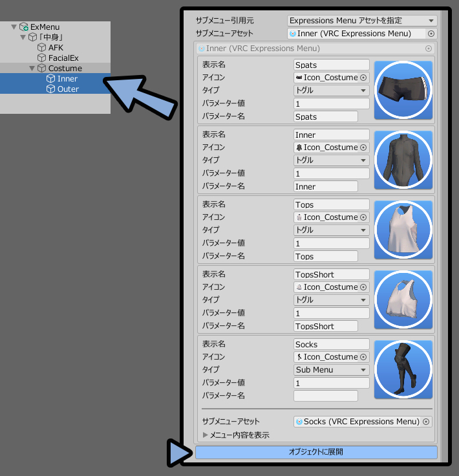Click the オブジェクトに展開 button
Screen dimensions: 459x476
316,452
